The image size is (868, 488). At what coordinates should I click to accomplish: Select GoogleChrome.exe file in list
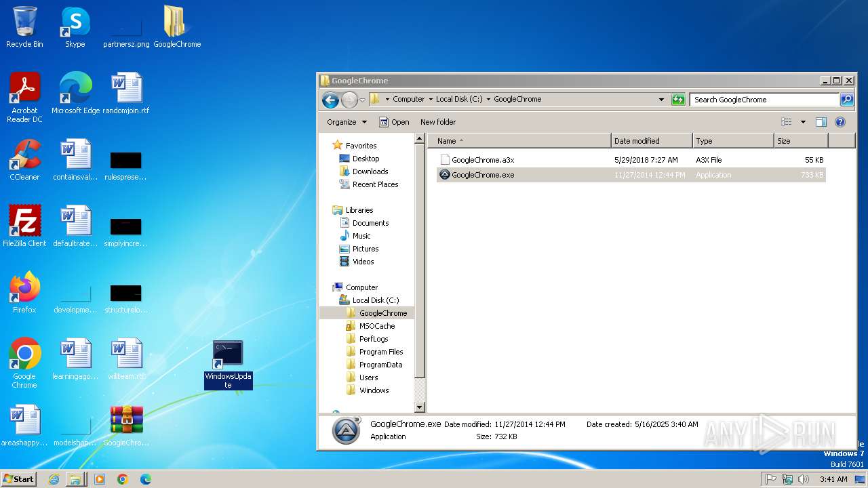[x=631, y=175]
